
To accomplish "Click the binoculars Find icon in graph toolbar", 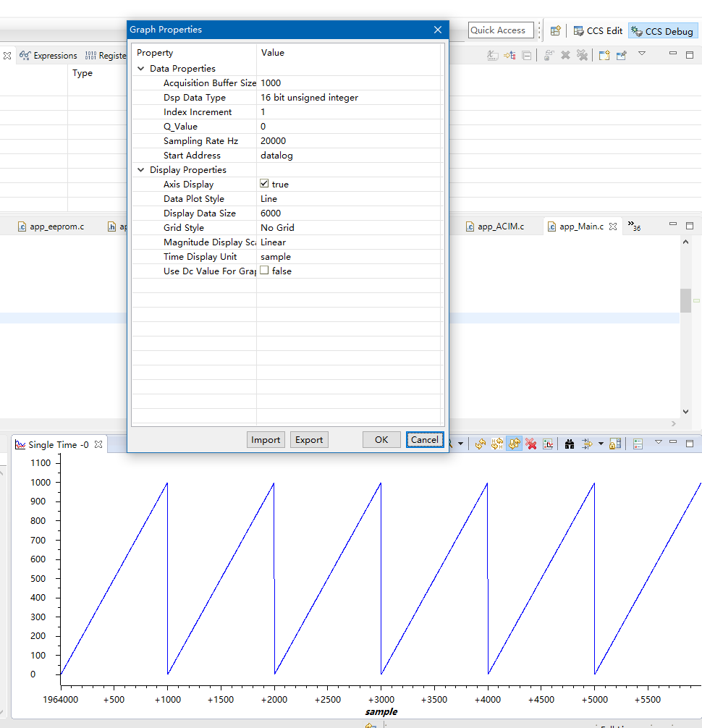I will click(x=570, y=444).
